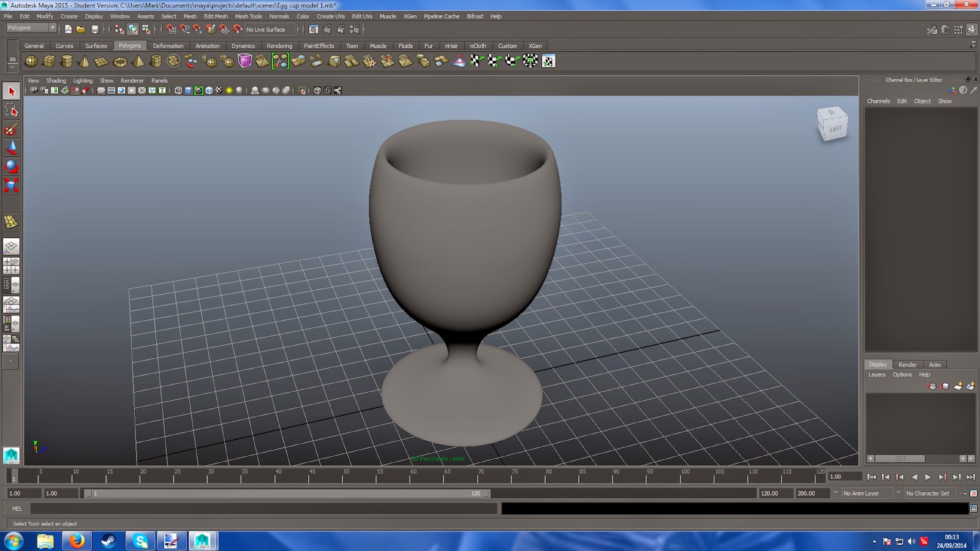Choose the polygon torus shelf icon
980x551 pixels.
tap(120, 61)
